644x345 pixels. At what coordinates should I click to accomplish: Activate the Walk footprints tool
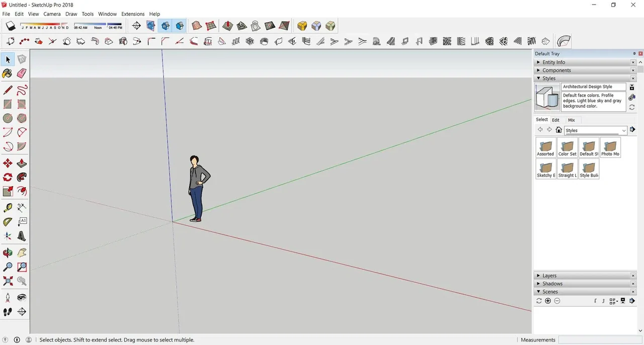click(x=8, y=312)
